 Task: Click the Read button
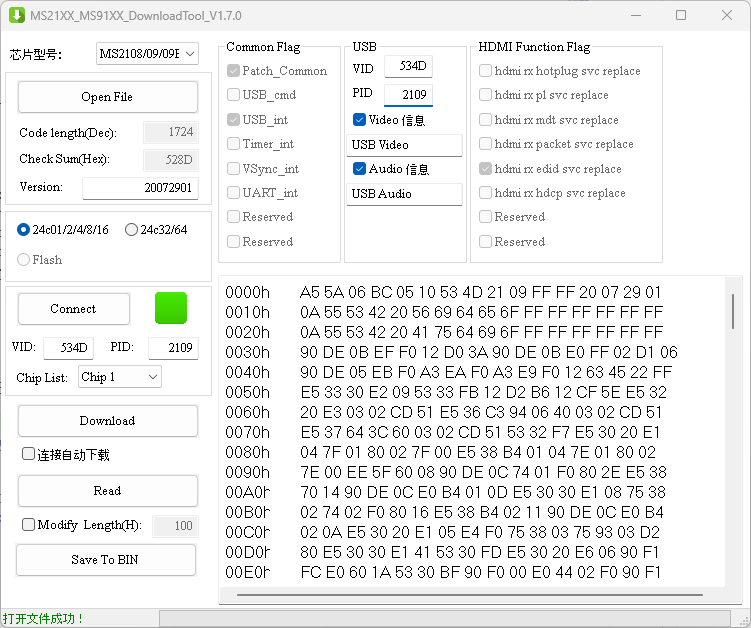pyautogui.click(x=107, y=491)
